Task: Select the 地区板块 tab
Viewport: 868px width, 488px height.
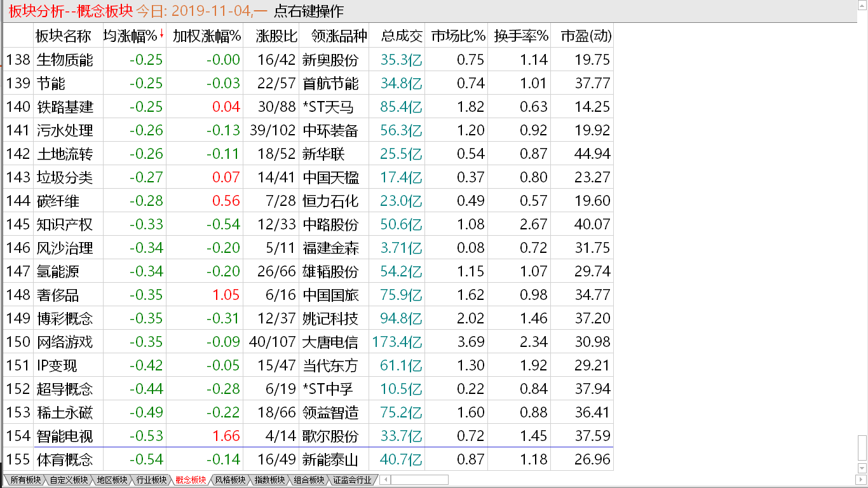Action: pyautogui.click(x=112, y=480)
